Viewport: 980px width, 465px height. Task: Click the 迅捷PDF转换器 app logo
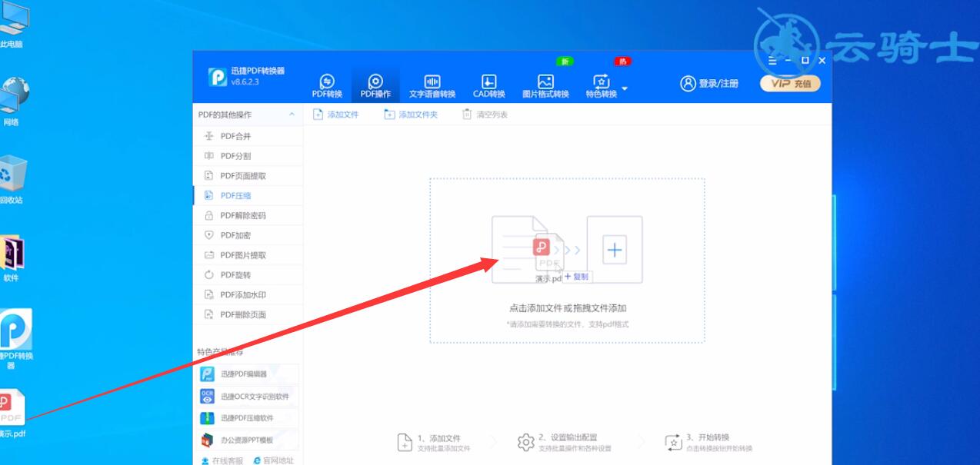click(218, 77)
